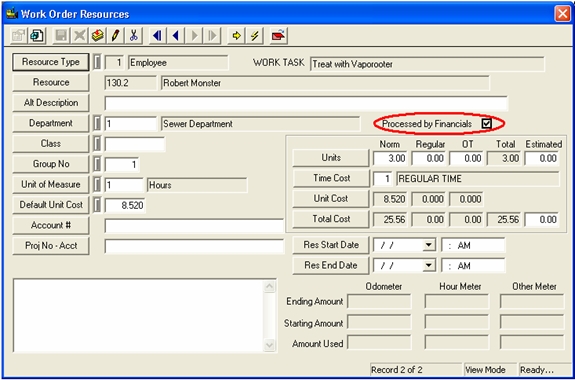Click the Unit Cost button
The image size is (575, 380).
[x=331, y=199]
